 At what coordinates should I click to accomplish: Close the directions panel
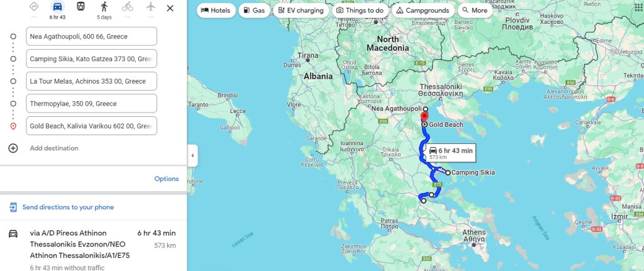pos(170,8)
